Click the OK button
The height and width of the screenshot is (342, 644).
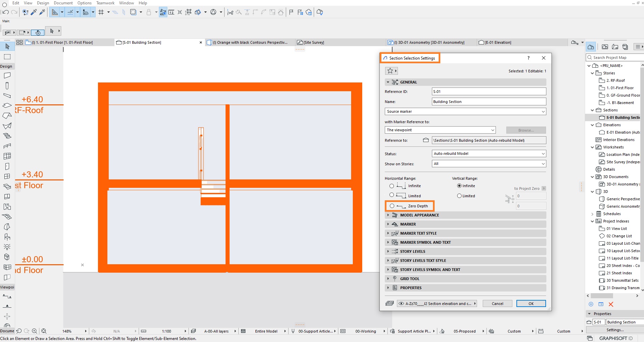531,304
